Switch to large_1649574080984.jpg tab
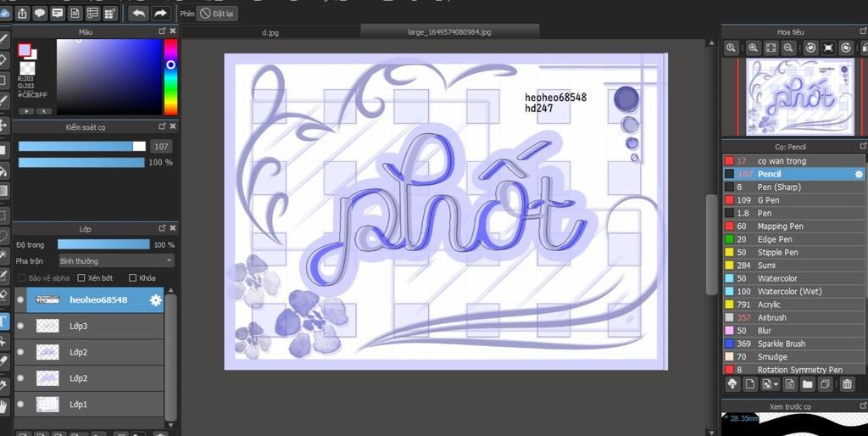The width and height of the screenshot is (868, 436). click(449, 33)
